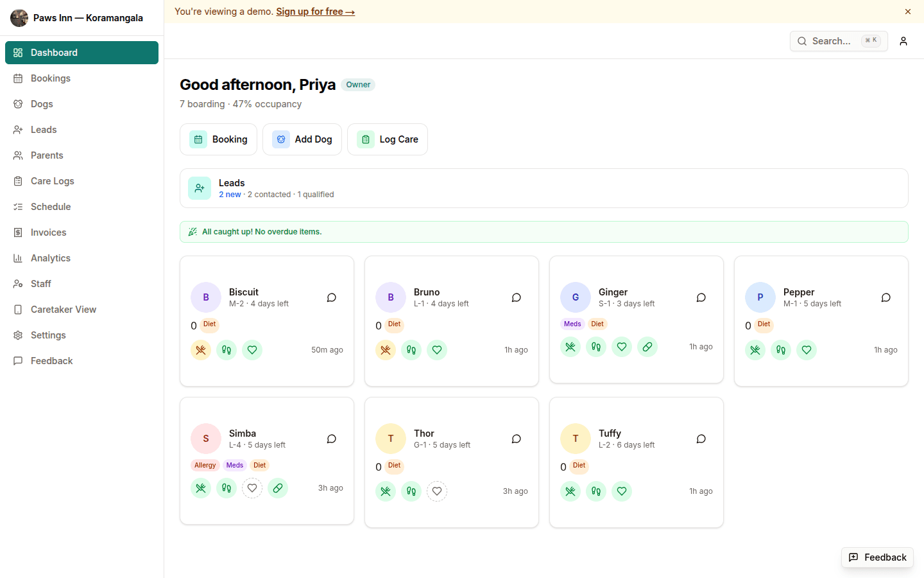Viewport: 924px width, 578px height.
Task: Click the Allergy badge on Simba's card
Action: [205, 465]
